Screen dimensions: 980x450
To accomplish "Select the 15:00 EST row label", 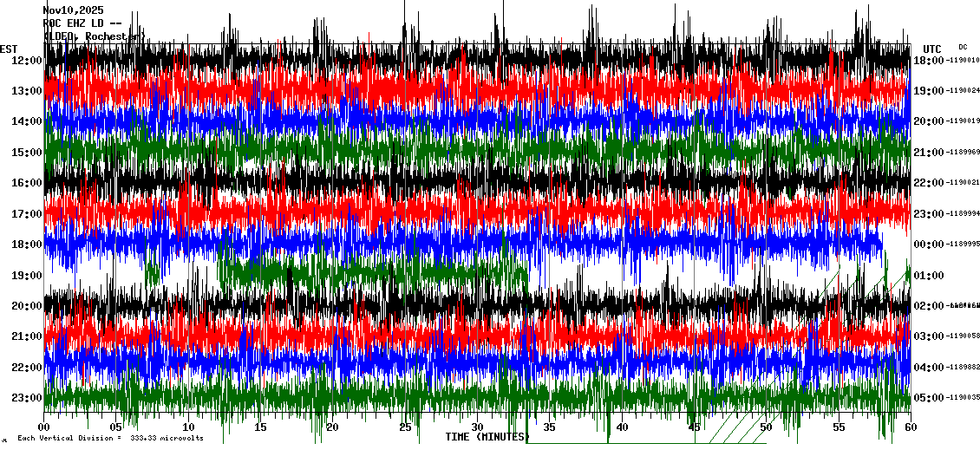I will (x=28, y=153).
